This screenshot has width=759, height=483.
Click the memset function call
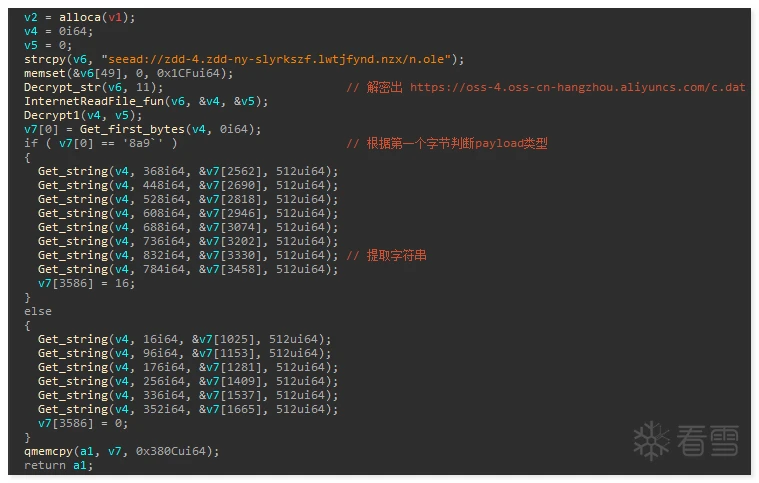pyautogui.click(x=44, y=73)
